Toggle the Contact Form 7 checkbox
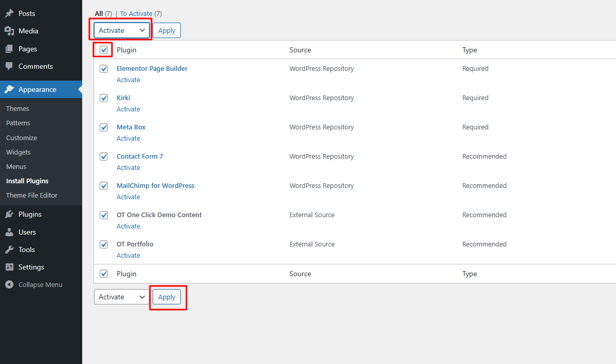The image size is (616, 364). tap(104, 157)
